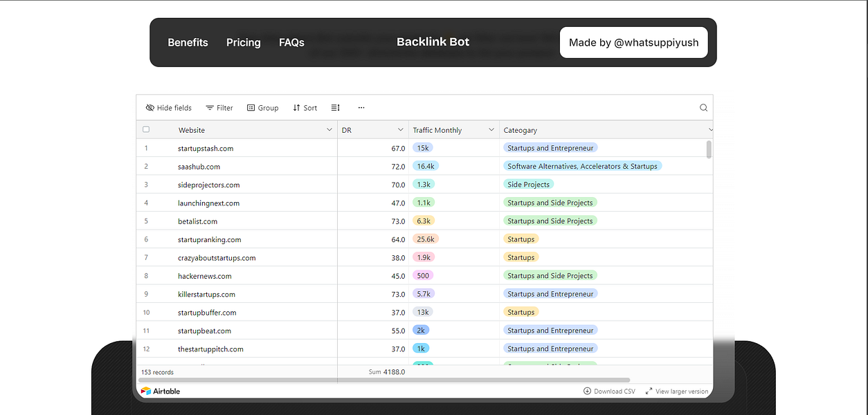Click the vertical scrollbar thumb of table
Viewport: 868px width, 415px height.
click(x=709, y=149)
